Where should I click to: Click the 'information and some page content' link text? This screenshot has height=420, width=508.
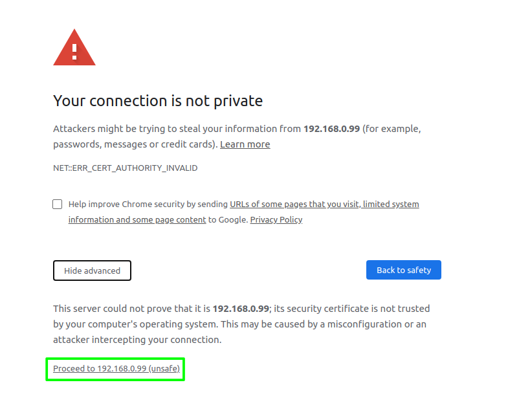[x=137, y=220]
